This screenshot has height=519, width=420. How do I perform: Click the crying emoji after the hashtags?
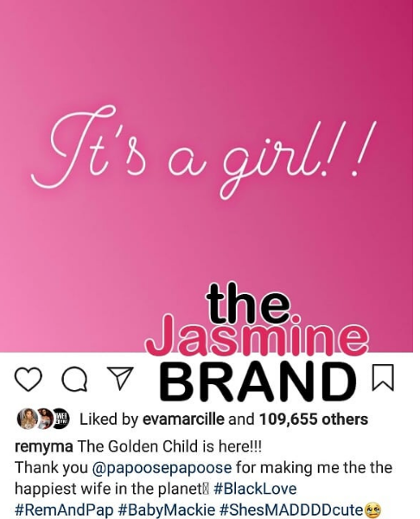pos(372,510)
